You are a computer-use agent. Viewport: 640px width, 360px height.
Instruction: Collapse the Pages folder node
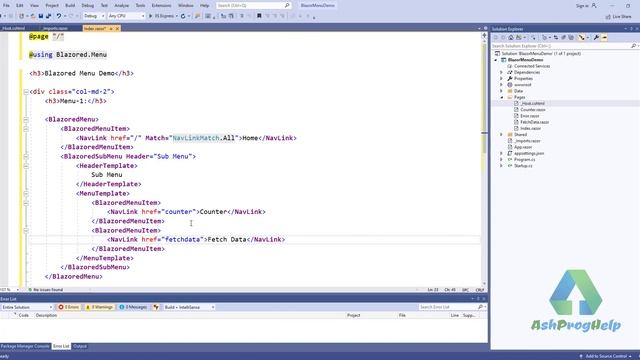502,98
